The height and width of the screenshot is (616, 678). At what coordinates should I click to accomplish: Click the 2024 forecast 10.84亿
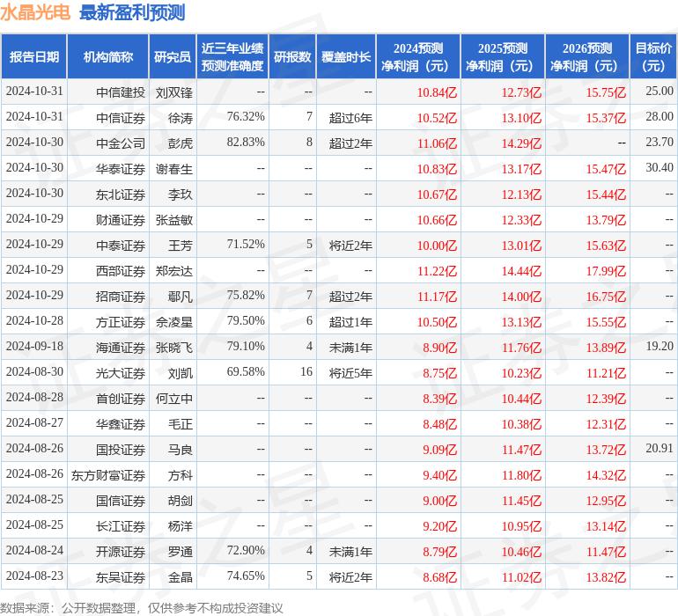coord(437,92)
